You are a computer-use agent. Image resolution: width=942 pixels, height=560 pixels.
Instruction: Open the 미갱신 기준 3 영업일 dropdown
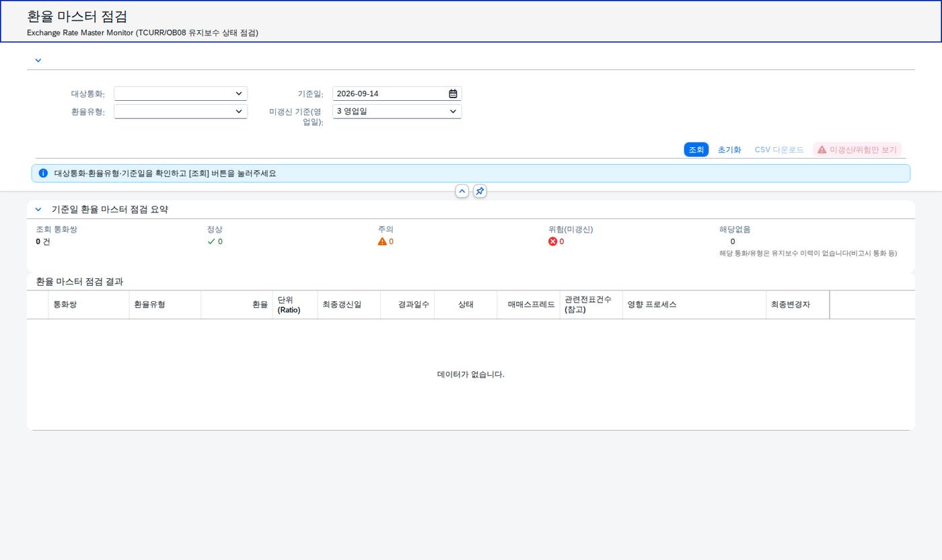point(397,112)
